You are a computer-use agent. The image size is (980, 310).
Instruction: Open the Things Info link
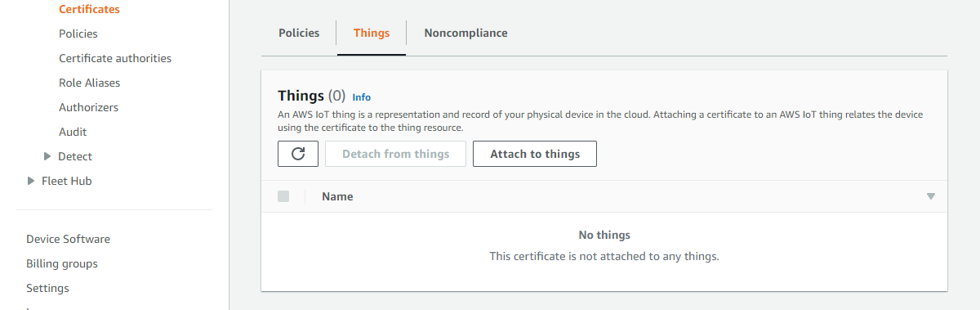361,97
